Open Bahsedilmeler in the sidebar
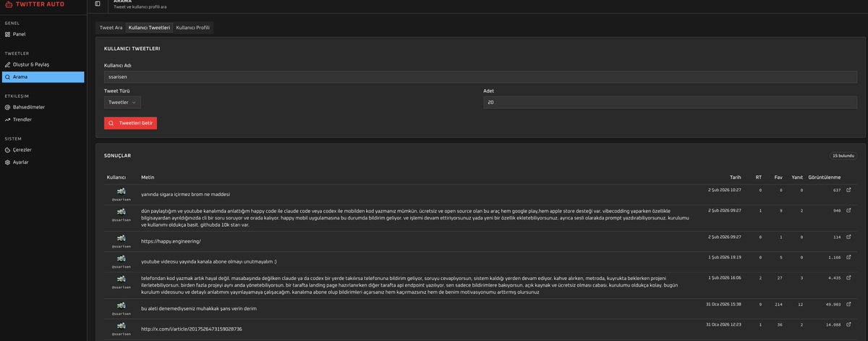Image resolution: width=868 pixels, height=341 pixels. coord(43,107)
